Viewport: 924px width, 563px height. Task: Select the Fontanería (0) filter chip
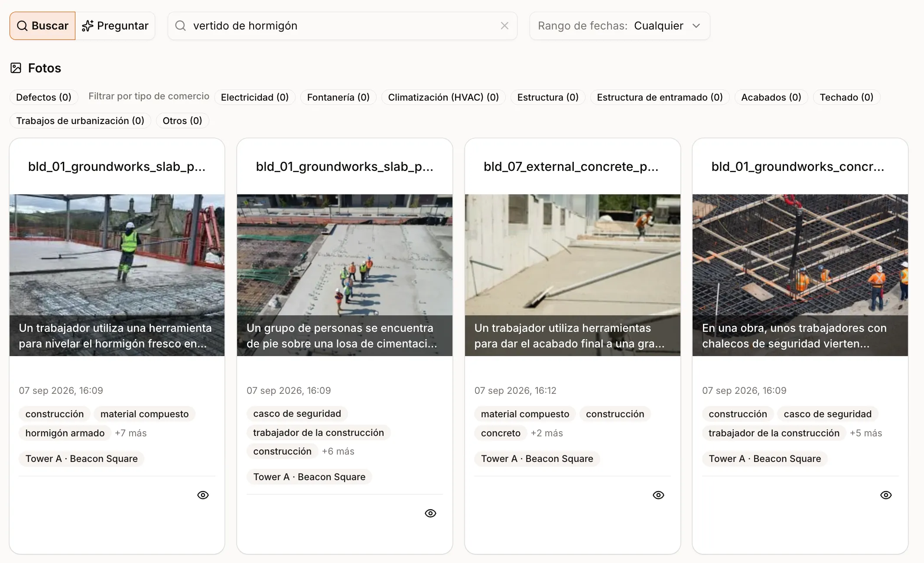click(x=338, y=97)
